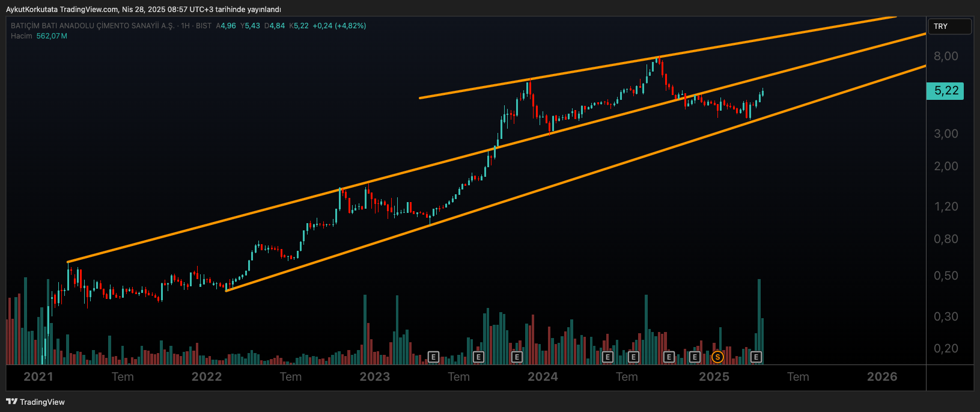
Task: Click the 8,00 level on price axis
Action: coord(946,56)
